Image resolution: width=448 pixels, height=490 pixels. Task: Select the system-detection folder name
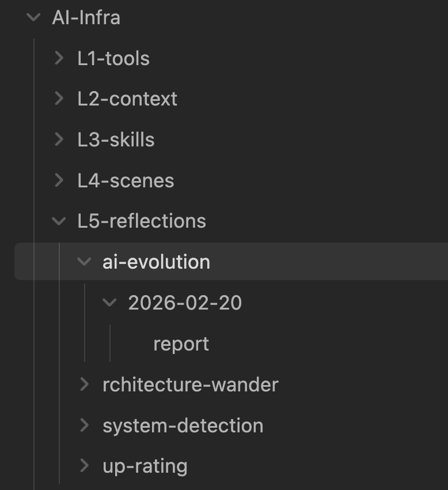click(183, 425)
